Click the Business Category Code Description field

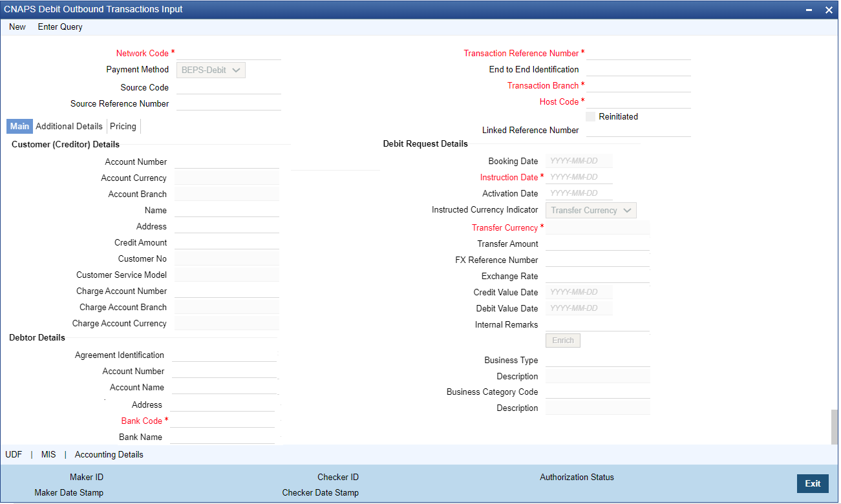point(598,408)
